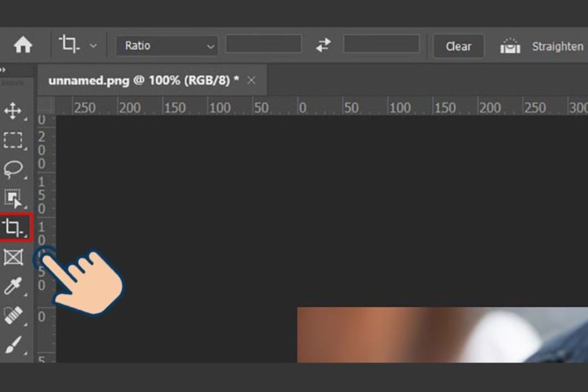Click the crop width input field
This screenshot has width=588, height=392.
[263, 44]
